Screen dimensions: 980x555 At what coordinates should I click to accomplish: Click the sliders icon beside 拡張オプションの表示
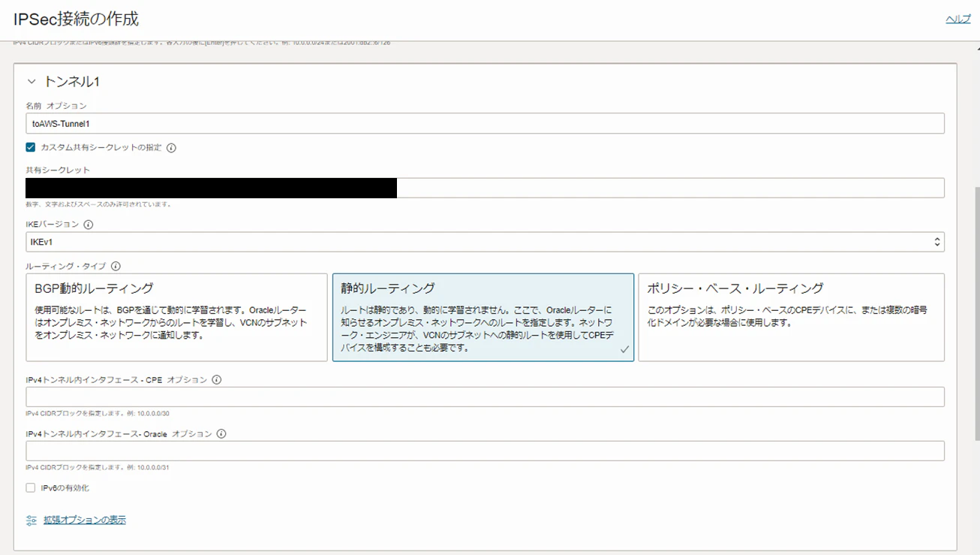click(x=32, y=520)
